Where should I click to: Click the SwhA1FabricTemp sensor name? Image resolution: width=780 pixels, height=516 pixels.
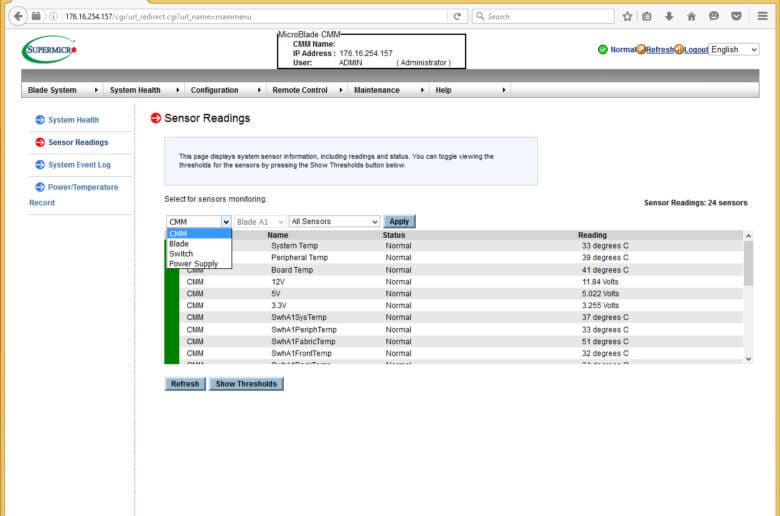303,341
